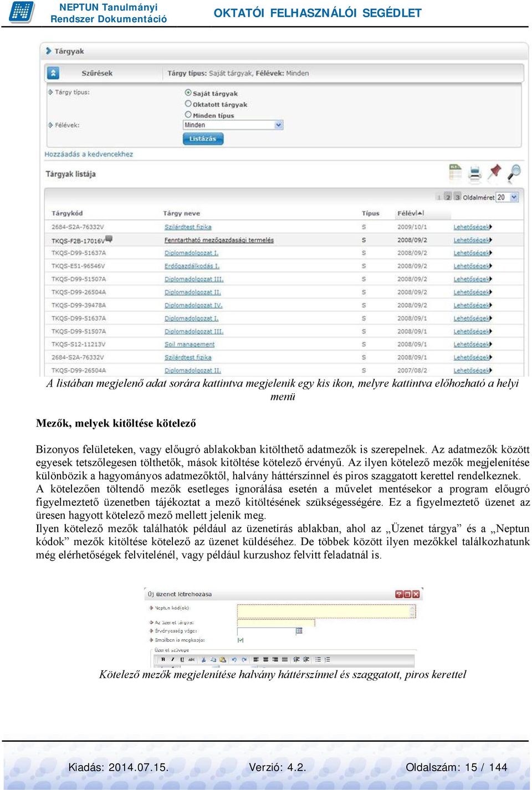
Task: Collapse the Szűrések filter panel icon
Action: (x=53, y=73)
